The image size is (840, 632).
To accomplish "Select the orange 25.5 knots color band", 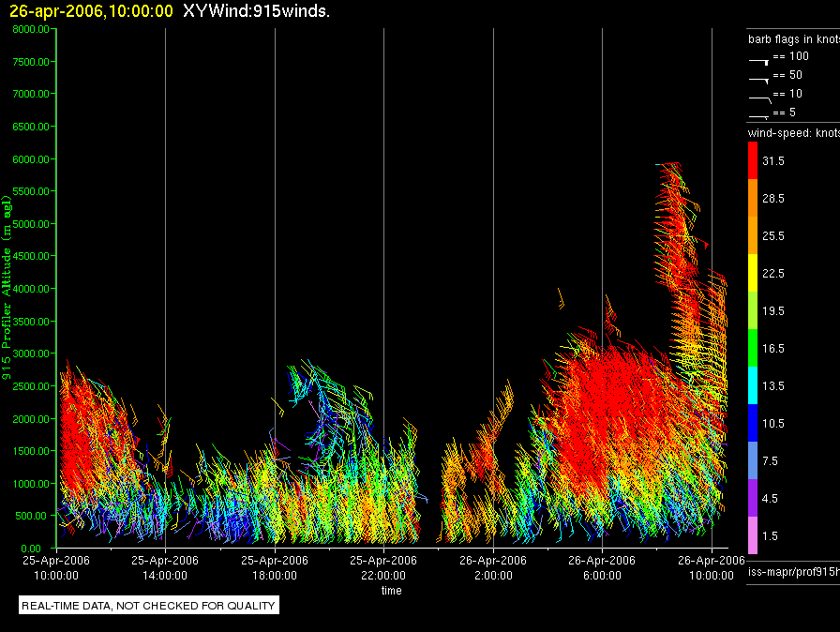I will 753,235.
